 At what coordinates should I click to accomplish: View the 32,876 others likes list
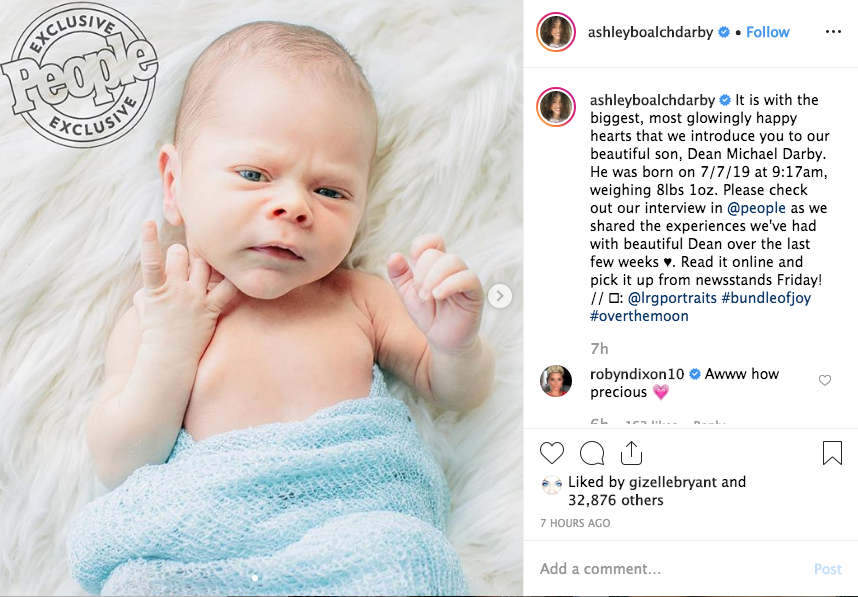[x=616, y=500]
